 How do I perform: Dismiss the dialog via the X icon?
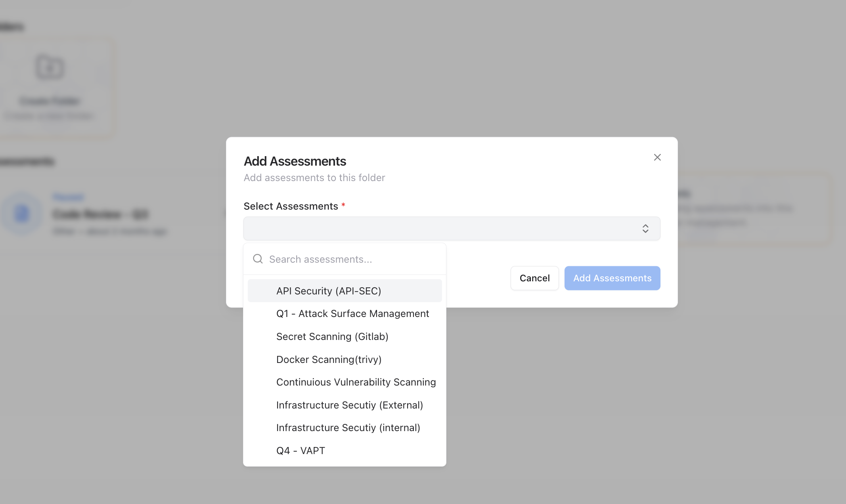click(657, 157)
